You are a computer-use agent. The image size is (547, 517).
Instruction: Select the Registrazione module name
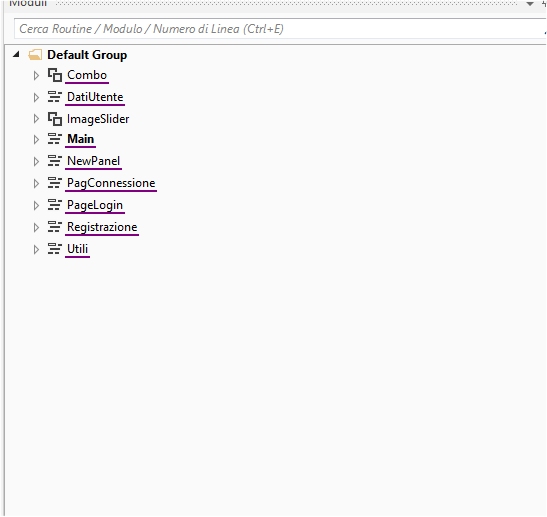102,227
